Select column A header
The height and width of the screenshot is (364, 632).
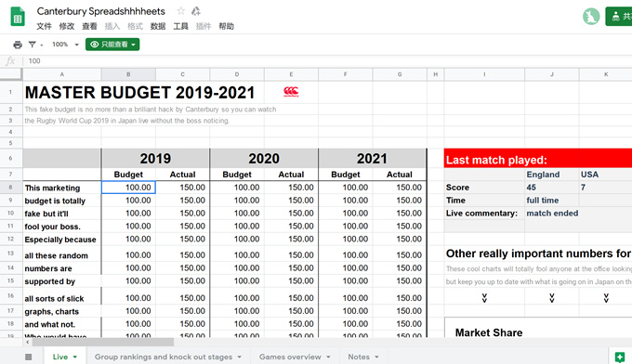(61, 74)
